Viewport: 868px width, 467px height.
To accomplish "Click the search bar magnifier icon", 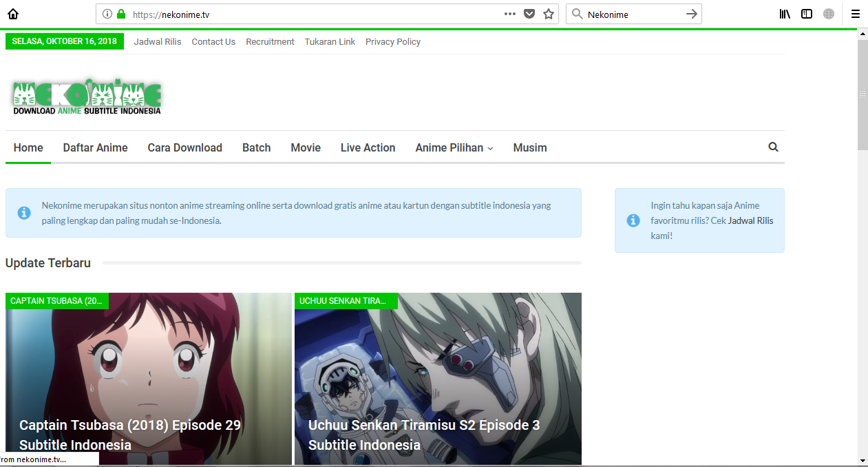I will (577, 14).
